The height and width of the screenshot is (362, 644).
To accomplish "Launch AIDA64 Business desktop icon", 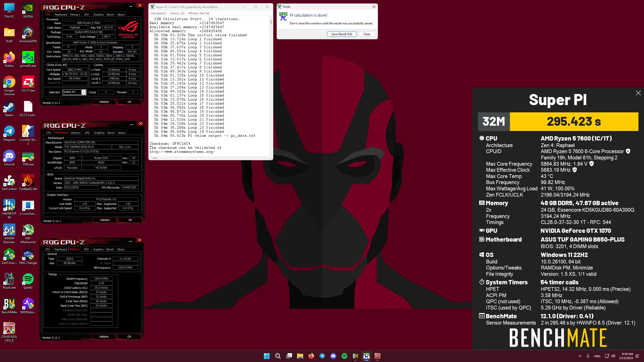I will click(x=9, y=234).
